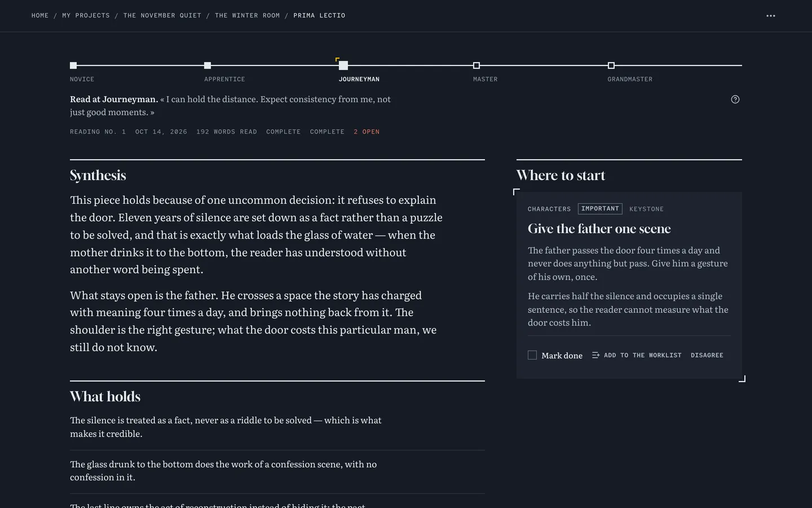Click the Apprentice level label

coord(224,80)
